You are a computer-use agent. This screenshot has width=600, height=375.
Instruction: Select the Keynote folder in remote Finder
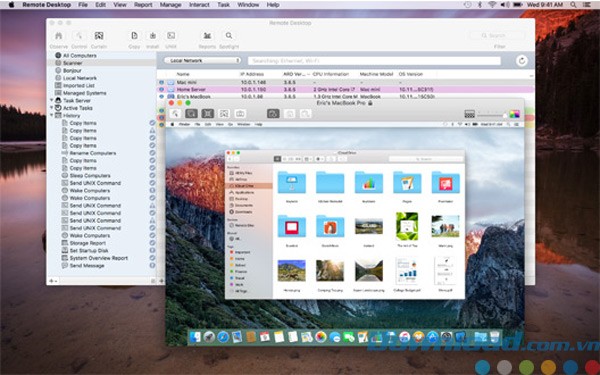pyautogui.click(x=292, y=183)
